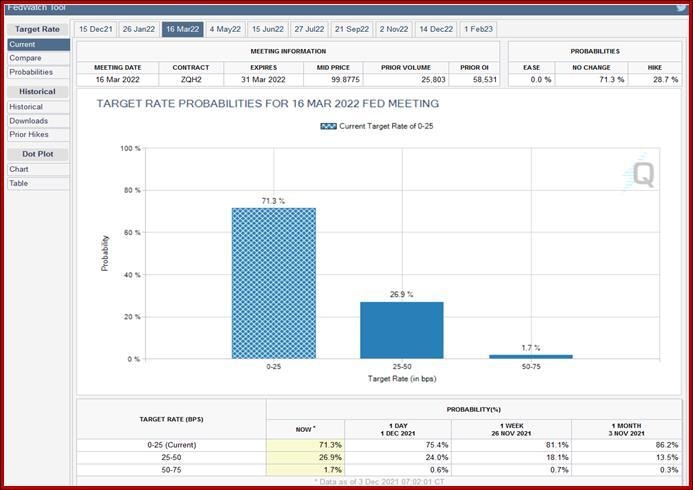
Task: Switch to the 4 May22 meeting tab
Action: tap(225, 29)
